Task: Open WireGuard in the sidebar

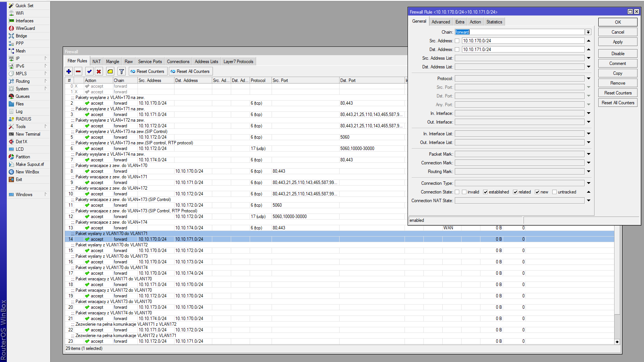Action: tap(25, 28)
